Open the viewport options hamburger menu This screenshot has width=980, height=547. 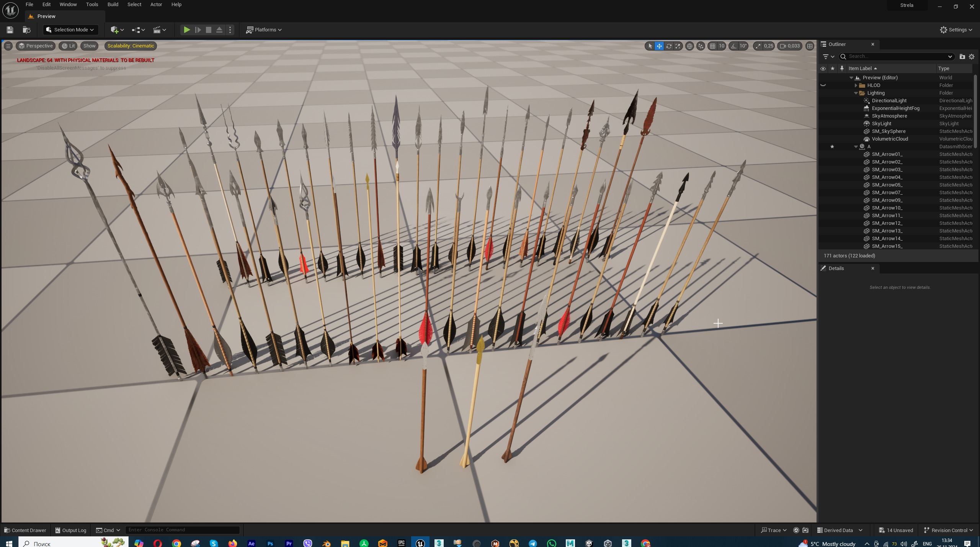pos(8,46)
